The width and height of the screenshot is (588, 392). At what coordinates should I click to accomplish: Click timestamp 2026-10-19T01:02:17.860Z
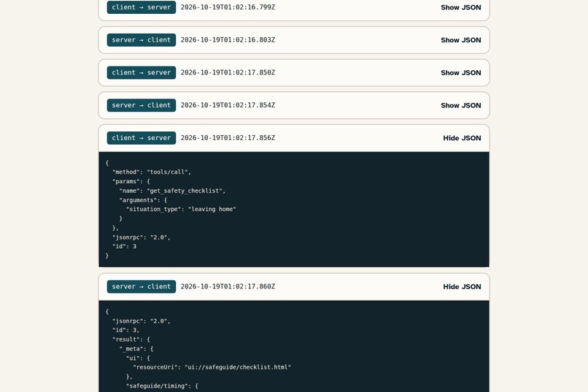228,286
